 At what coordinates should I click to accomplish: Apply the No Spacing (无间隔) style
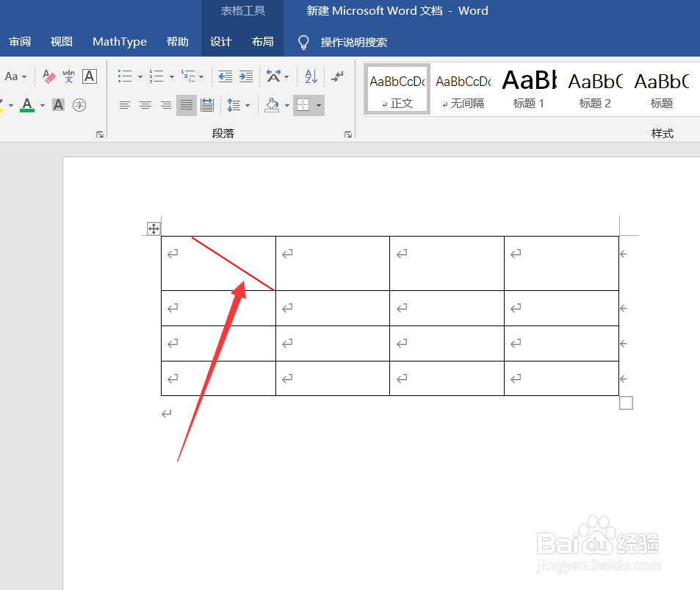click(x=463, y=90)
